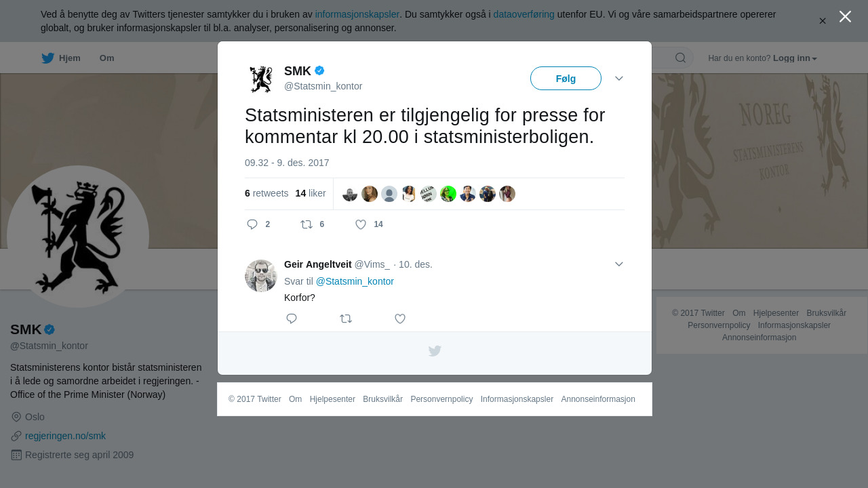The image size is (868, 488).
Task: Retweet Geir Angeltveit's reply
Action: pyautogui.click(x=346, y=319)
